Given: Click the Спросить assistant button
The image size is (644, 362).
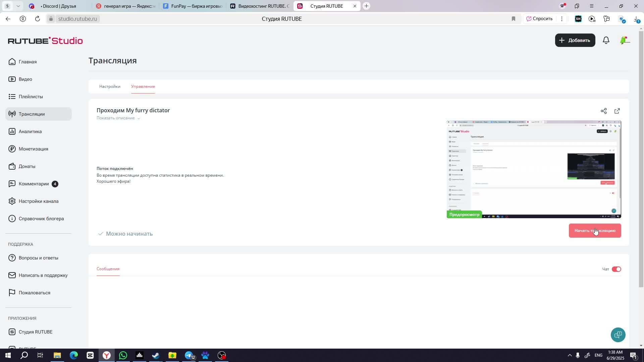Looking at the screenshot, I should (539, 19).
